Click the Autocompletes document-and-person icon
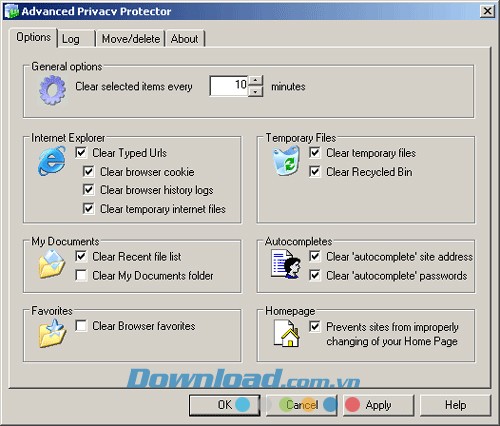Image resolution: width=500 pixels, height=426 pixels. tap(286, 265)
